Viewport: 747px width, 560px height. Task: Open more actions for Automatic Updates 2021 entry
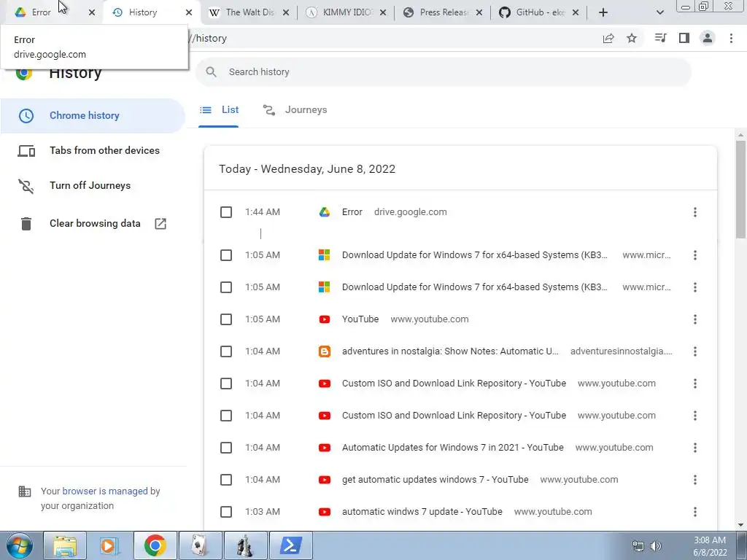[x=695, y=448]
